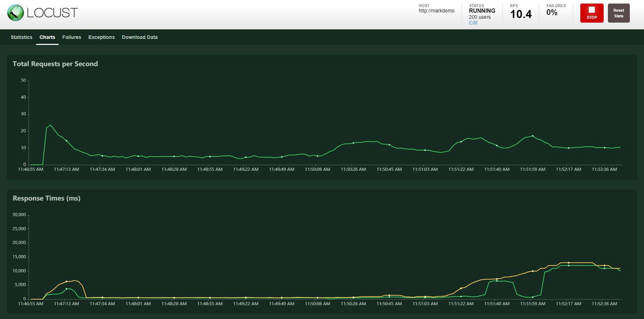The width and height of the screenshot is (644, 319).
Task: Click the Response Times (ms) heading
Action: pyautogui.click(x=47, y=198)
